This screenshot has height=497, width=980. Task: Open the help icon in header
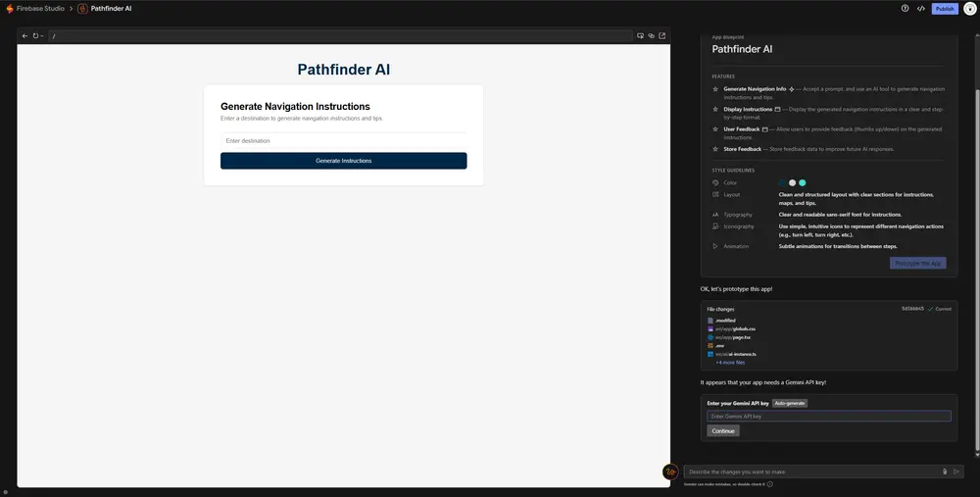(x=905, y=9)
